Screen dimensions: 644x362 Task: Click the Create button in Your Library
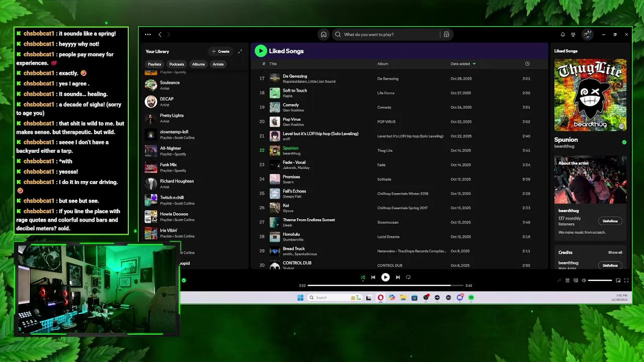point(221,51)
